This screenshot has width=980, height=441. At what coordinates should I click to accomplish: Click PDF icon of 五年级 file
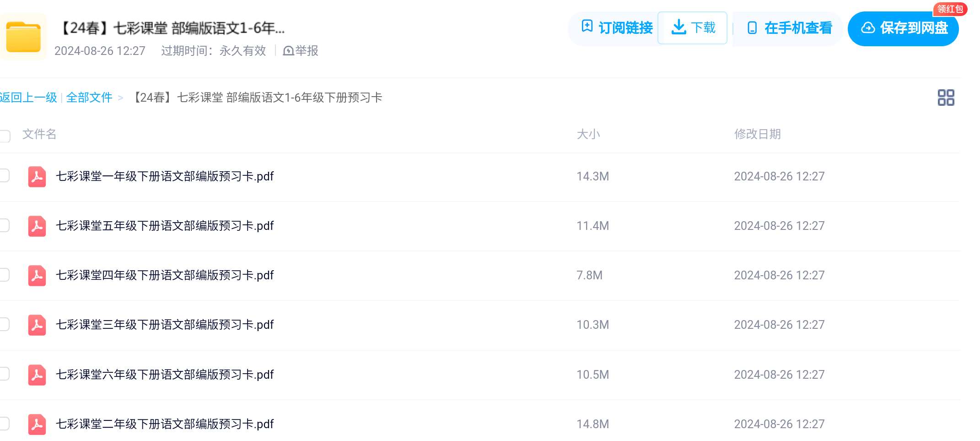pyautogui.click(x=37, y=226)
